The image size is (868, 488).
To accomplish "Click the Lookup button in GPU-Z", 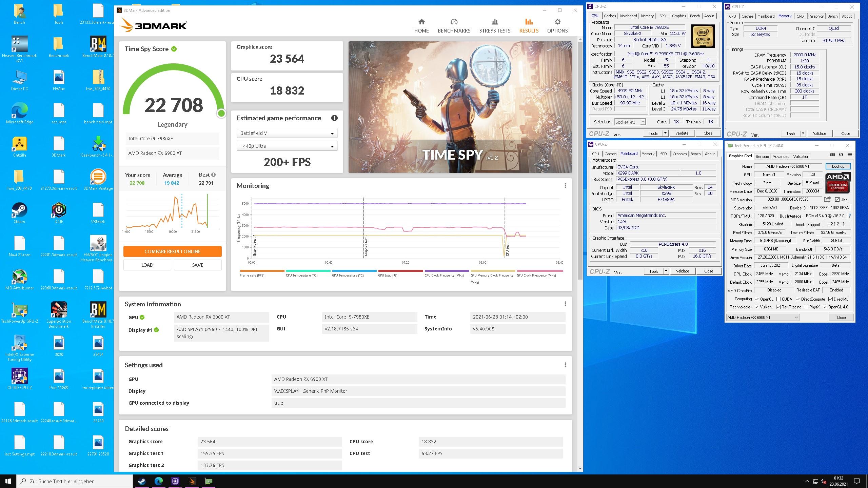I will click(838, 166).
